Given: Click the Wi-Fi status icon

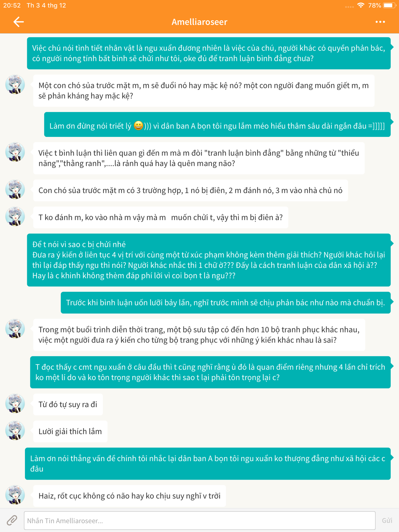Looking at the screenshot, I should (360, 5).
